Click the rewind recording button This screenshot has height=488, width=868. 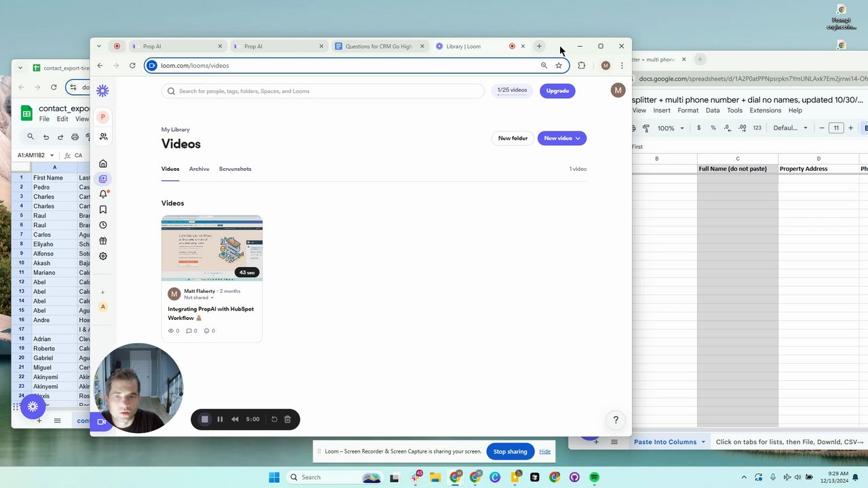[x=235, y=420]
